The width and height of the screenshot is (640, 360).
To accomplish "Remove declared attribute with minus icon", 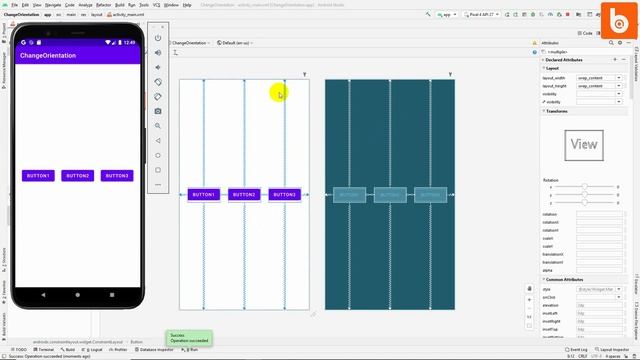I will pos(624,60).
